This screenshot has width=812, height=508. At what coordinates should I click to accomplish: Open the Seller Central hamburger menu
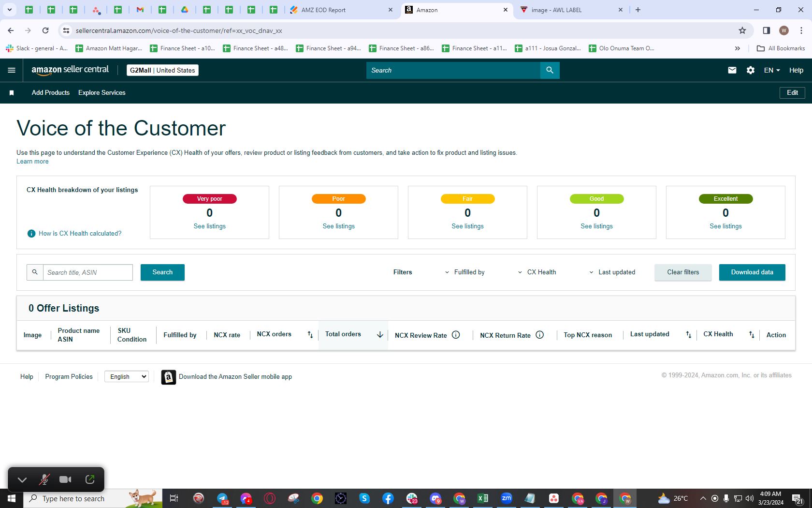(12, 70)
